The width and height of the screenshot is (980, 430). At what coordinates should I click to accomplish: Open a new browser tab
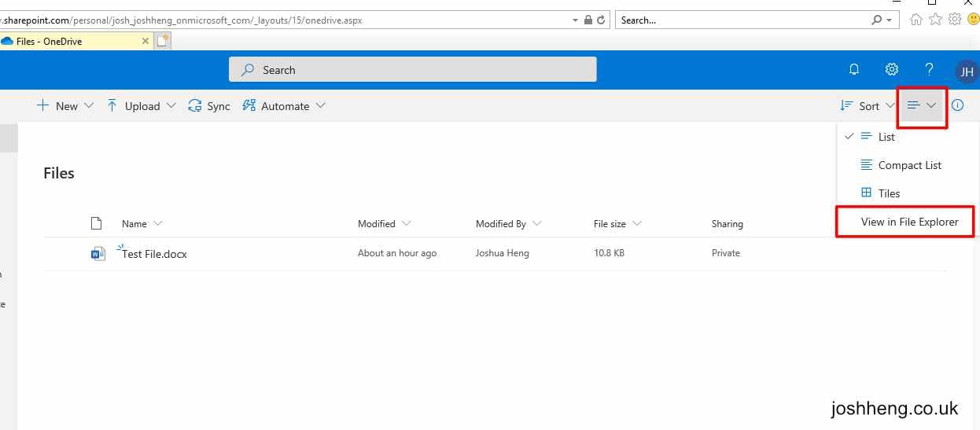[163, 41]
